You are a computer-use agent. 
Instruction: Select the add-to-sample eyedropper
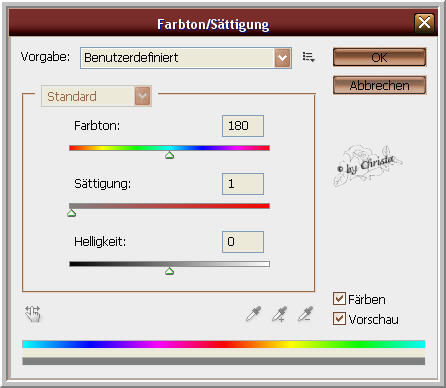(279, 314)
